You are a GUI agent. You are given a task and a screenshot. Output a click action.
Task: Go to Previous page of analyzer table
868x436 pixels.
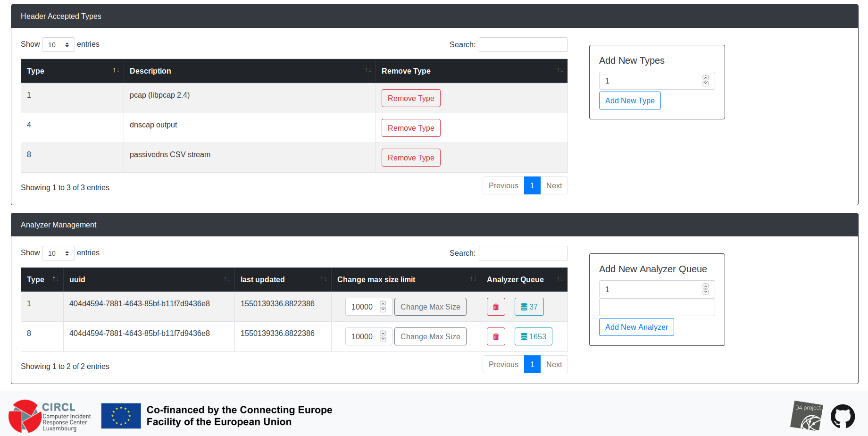[503, 364]
